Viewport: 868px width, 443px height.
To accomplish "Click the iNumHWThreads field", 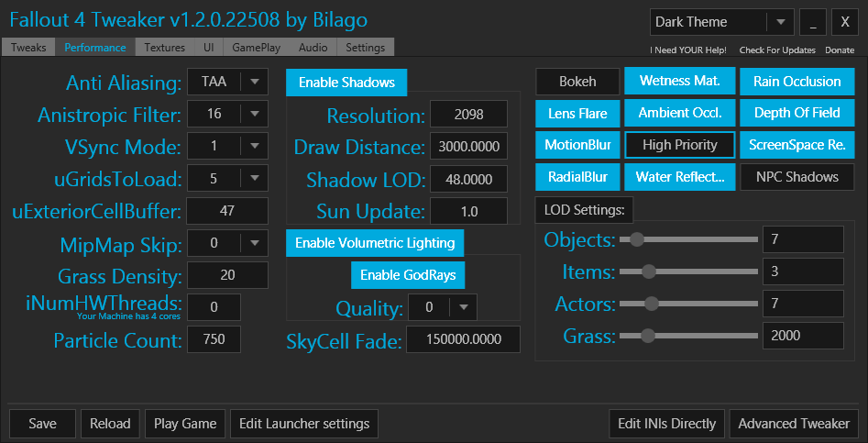I will point(214,306).
